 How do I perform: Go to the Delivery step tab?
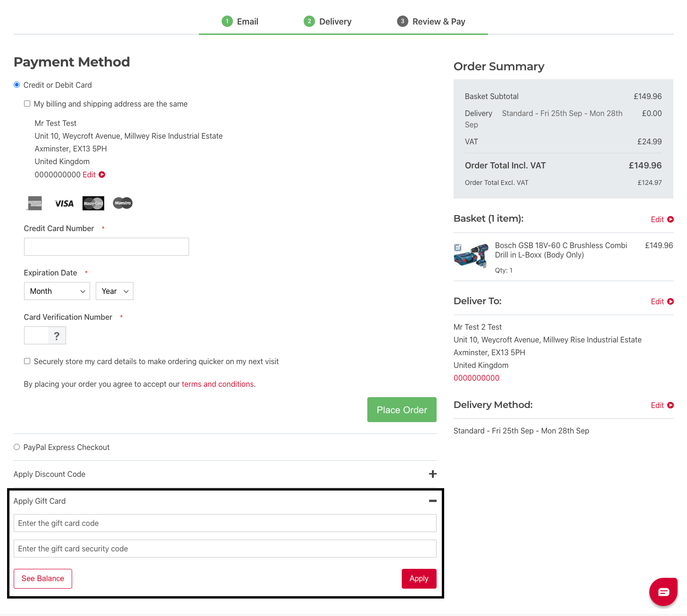click(328, 21)
